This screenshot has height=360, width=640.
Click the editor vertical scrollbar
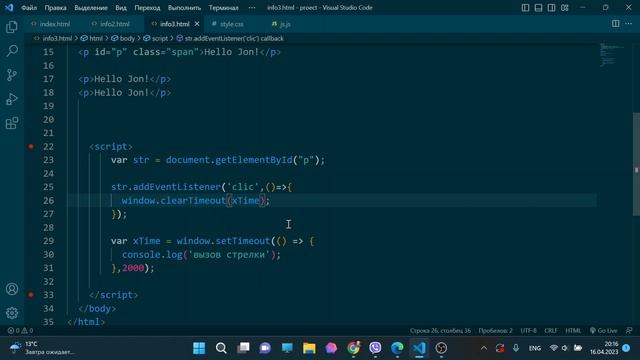(x=636, y=164)
